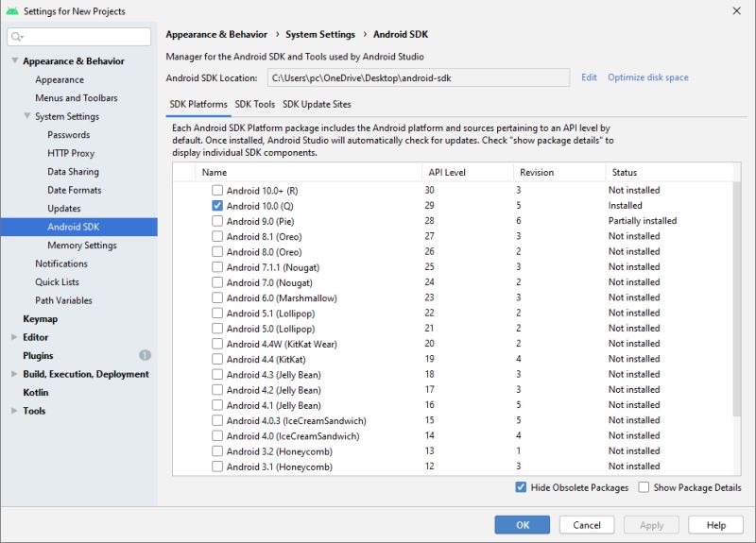Image resolution: width=756 pixels, height=543 pixels.
Task: Expand the Tools tree node
Action: (14, 411)
